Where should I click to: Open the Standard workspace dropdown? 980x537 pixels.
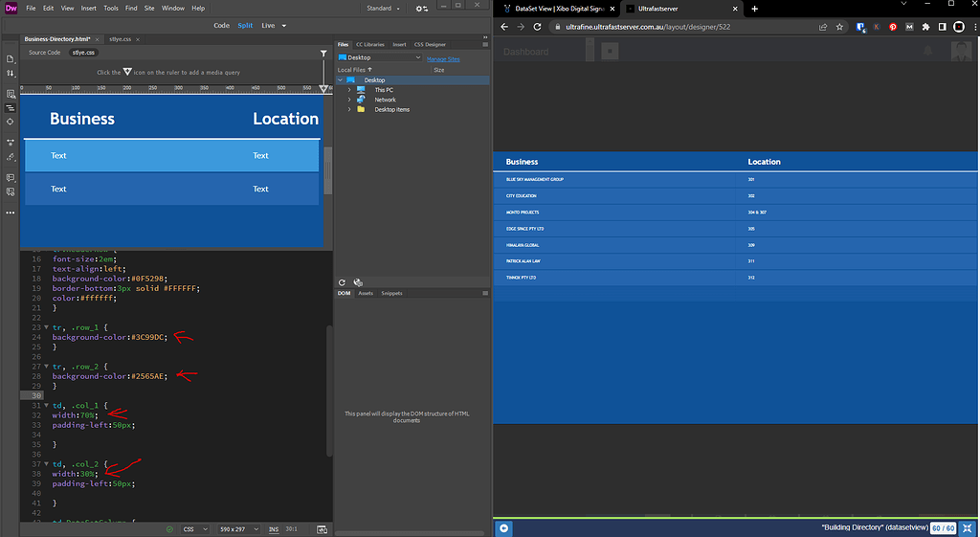coord(383,9)
